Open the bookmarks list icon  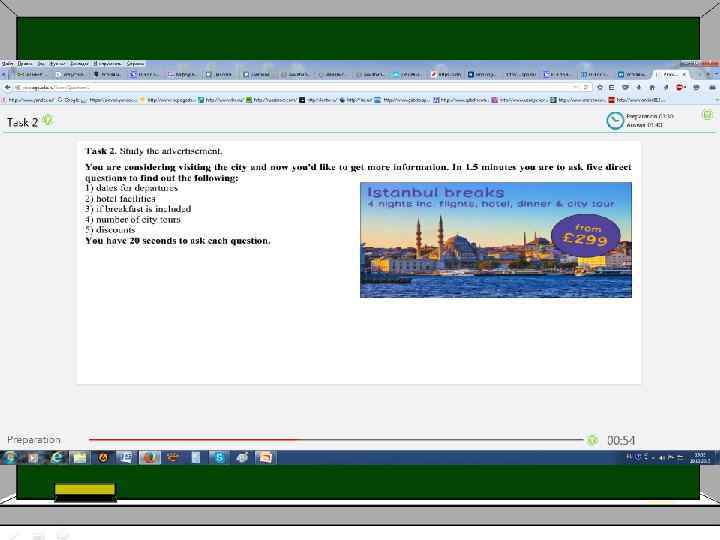612,87
